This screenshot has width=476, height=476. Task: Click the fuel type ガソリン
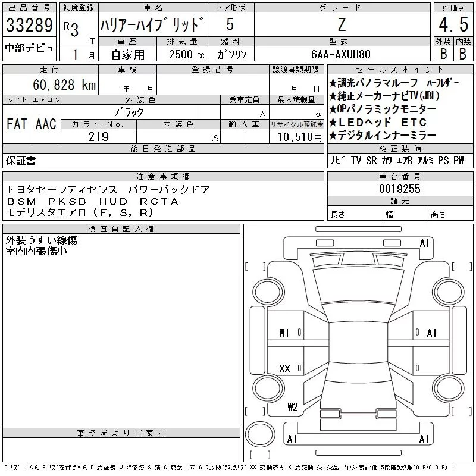(x=232, y=54)
